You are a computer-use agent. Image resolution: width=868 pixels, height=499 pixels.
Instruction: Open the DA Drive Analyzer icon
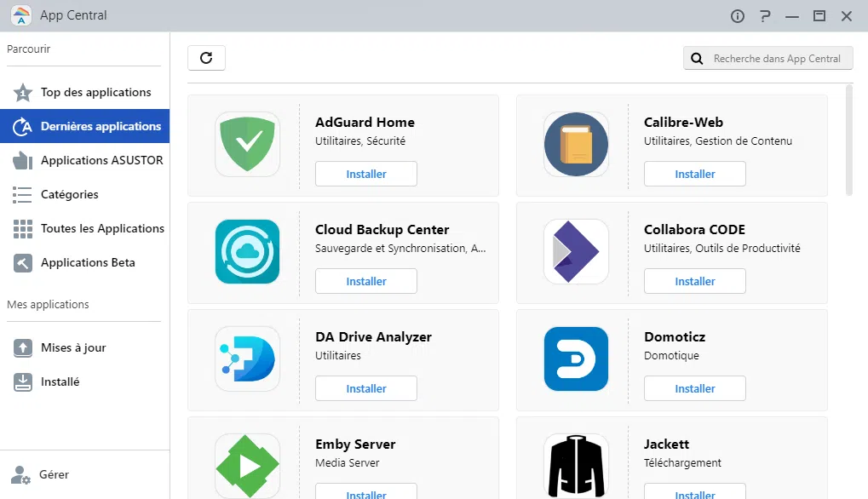pos(247,358)
